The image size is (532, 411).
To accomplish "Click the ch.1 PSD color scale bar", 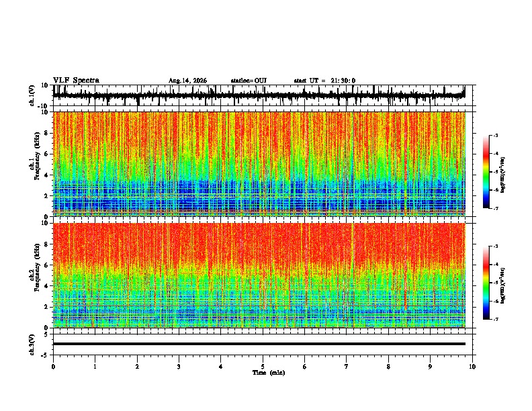I will [x=486, y=172].
